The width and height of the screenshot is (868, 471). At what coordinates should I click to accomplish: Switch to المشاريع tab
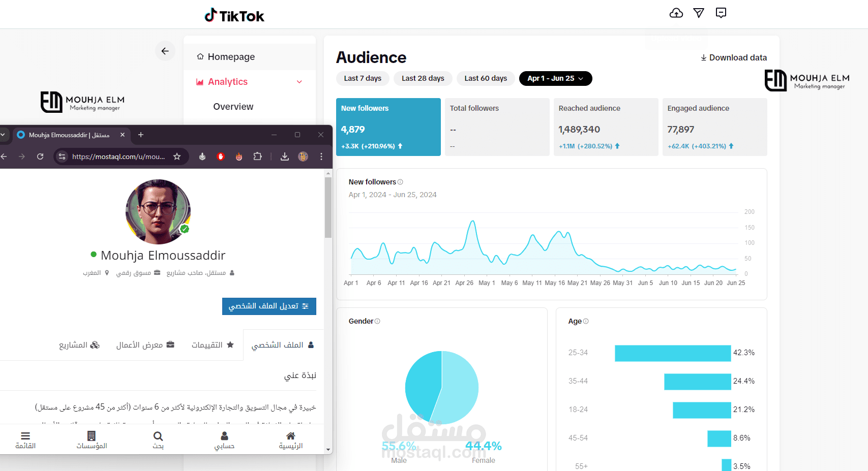pyautogui.click(x=79, y=345)
